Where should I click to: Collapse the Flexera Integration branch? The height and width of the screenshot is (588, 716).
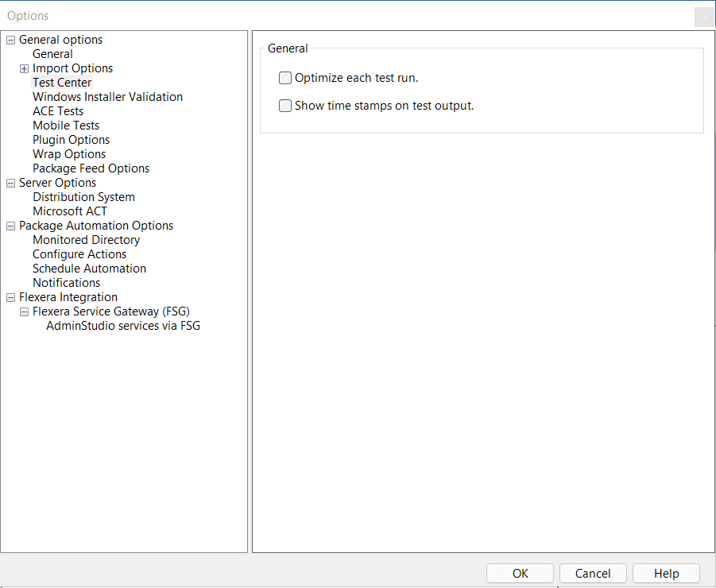[x=10, y=296]
